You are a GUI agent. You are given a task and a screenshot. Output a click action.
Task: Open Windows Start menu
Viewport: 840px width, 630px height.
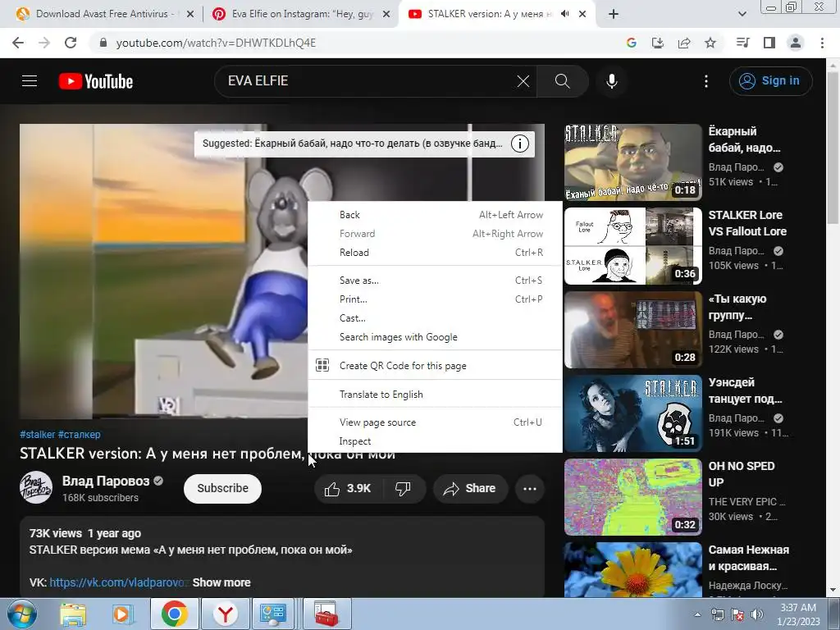[x=21, y=614]
